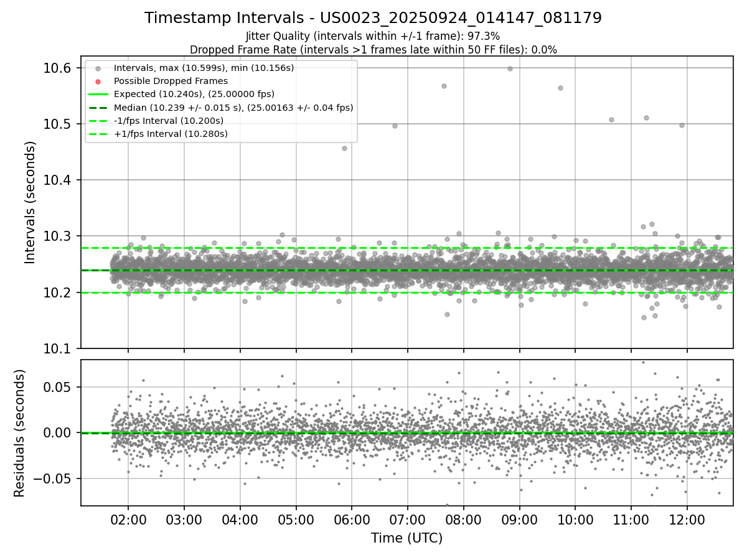Screen dimensions: 747x560
Task: Click the 12:00 time tick label
Action: [687, 520]
